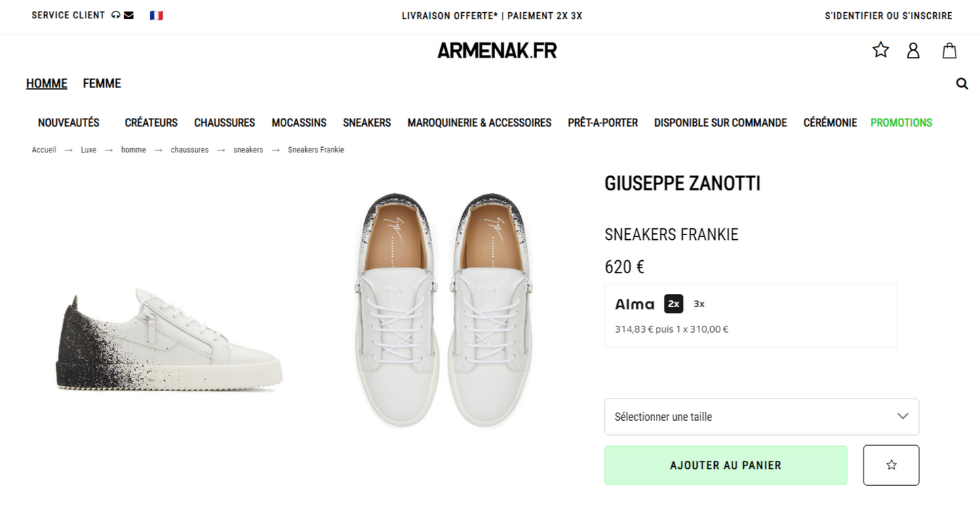The image size is (980, 513).
Task: Open the CRÉATEURS menu
Action: [x=151, y=123]
